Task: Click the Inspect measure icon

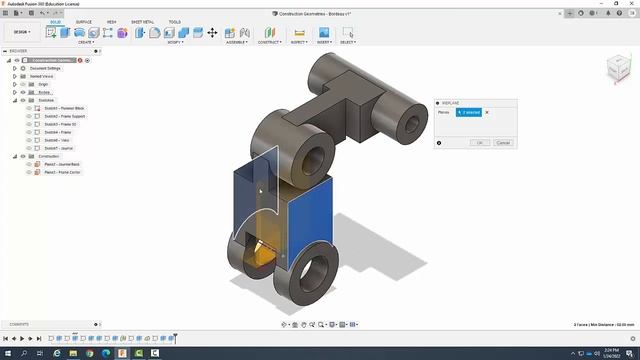Action: (299, 33)
